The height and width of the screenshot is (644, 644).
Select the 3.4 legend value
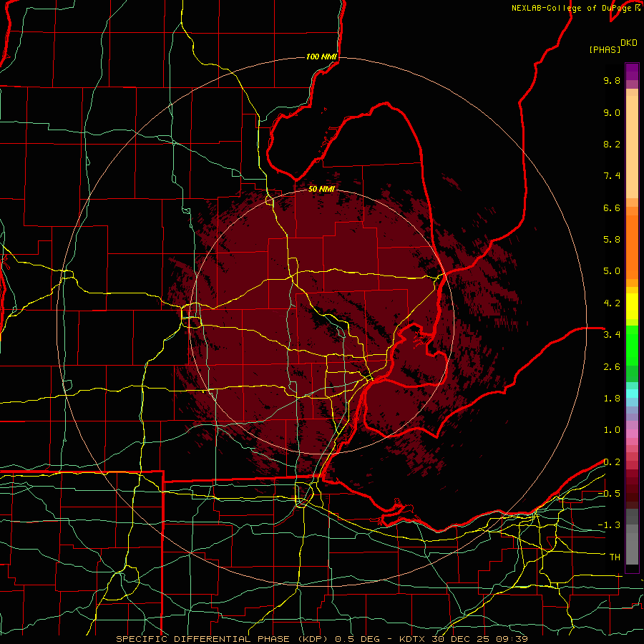612,335
